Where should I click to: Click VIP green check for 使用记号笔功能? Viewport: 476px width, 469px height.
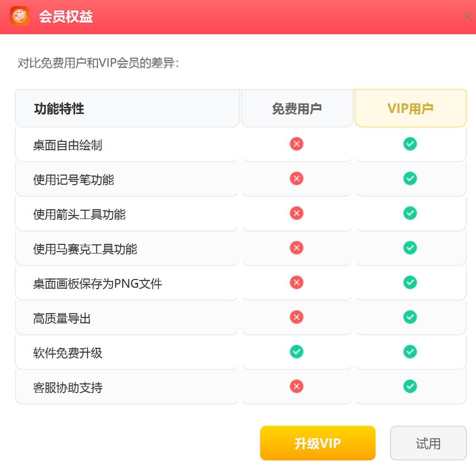[410, 179]
